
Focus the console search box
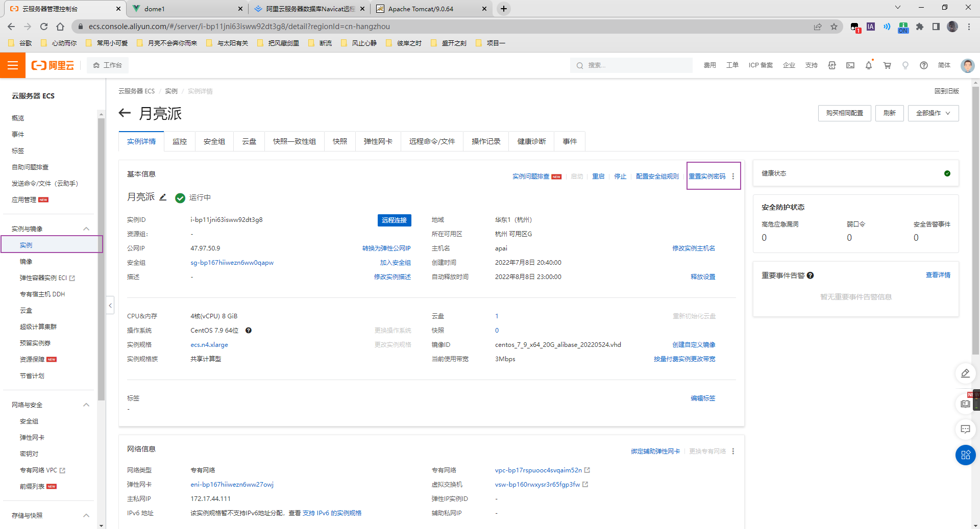pyautogui.click(x=631, y=65)
